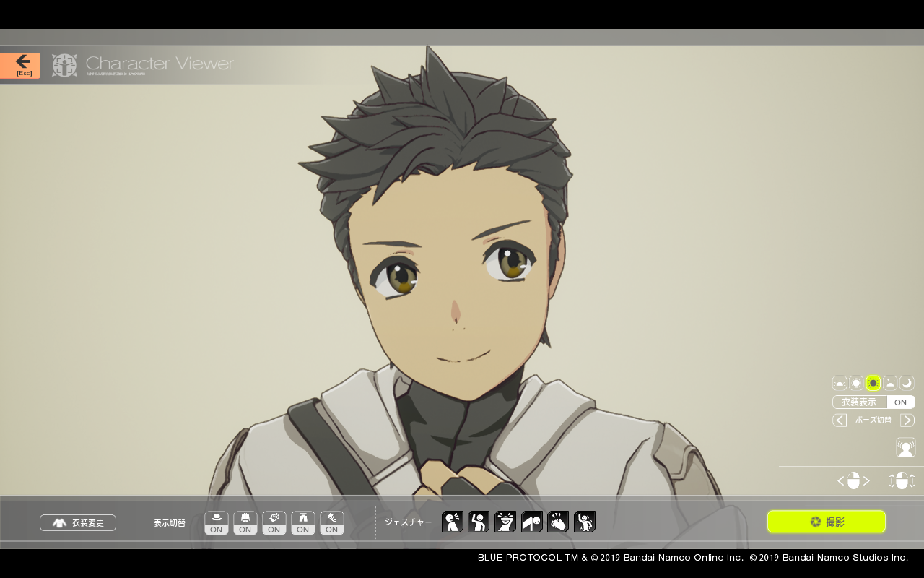Click the character head shake icon
Image resolution: width=924 pixels, height=578 pixels.
point(906,447)
